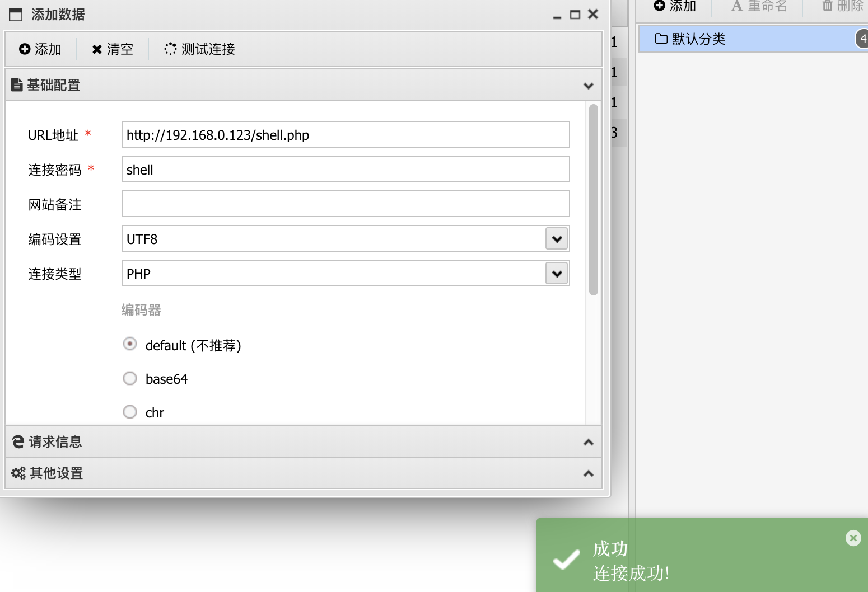Click the form's vertical scrollbar

point(594,200)
